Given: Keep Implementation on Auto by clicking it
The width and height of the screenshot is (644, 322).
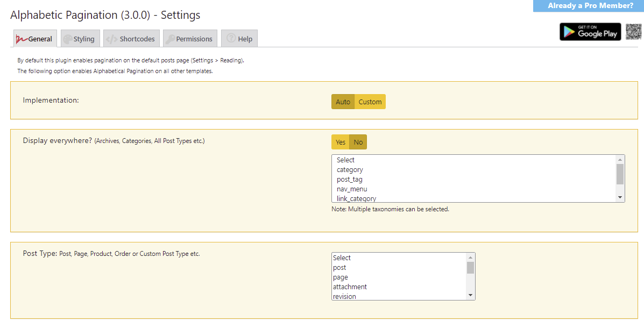Looking at the screenshot, I should pos(343,102).
